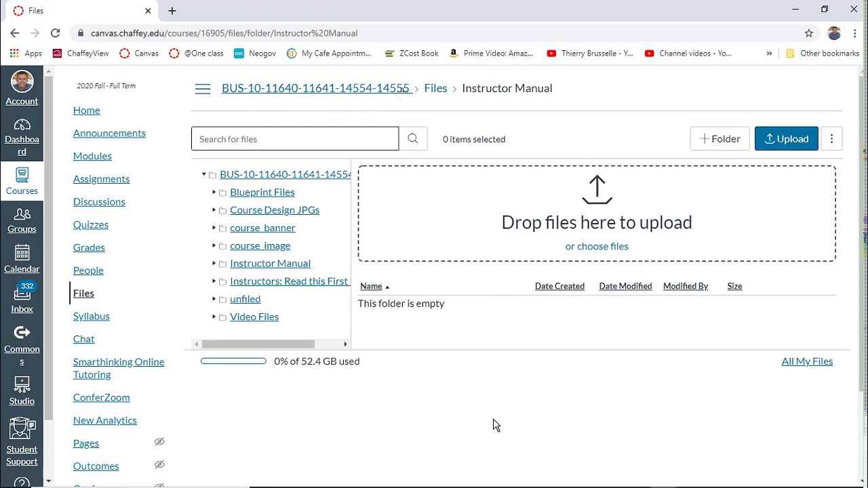This screenshot has height=488, width=868.
Task: Click the hidden eye icon next to Outcomes
Action: [159, 465]
